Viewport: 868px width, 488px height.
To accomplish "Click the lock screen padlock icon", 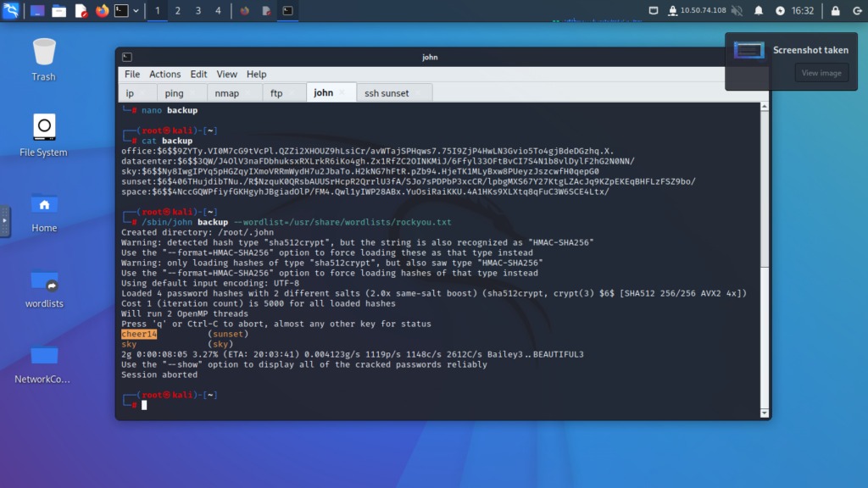I will [835, 11].
